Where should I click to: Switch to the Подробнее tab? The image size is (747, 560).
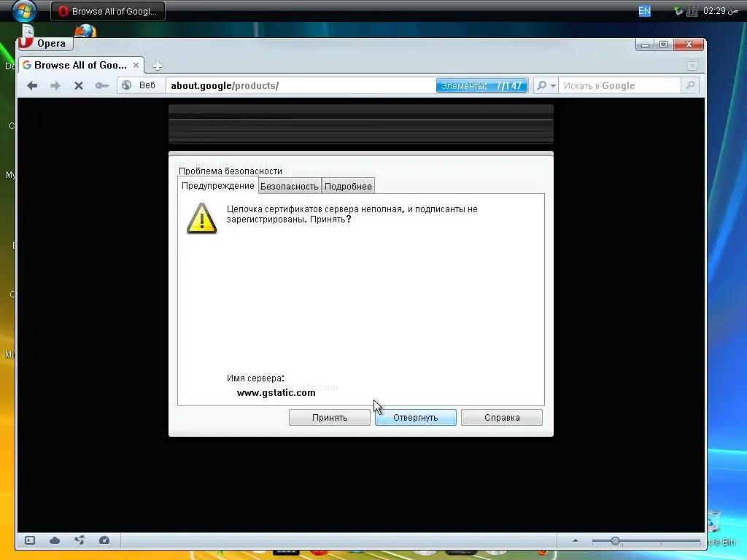pyautogui.click(x=348, y=186)
